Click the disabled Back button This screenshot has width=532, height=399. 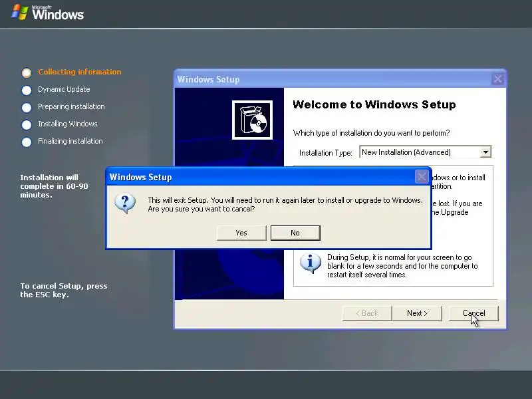(x=367, y=313)
